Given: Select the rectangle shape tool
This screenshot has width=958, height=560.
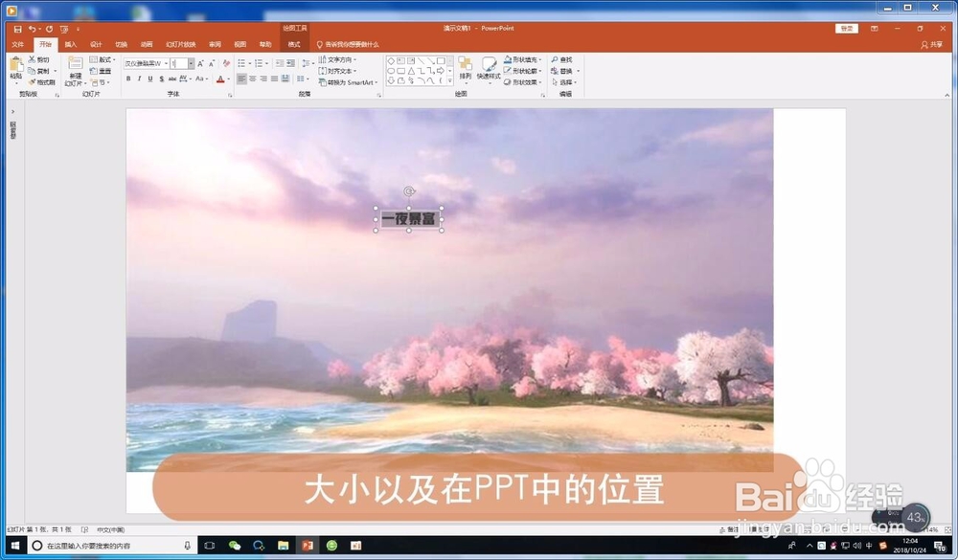Looking at the screenshot, I should 440,60.
